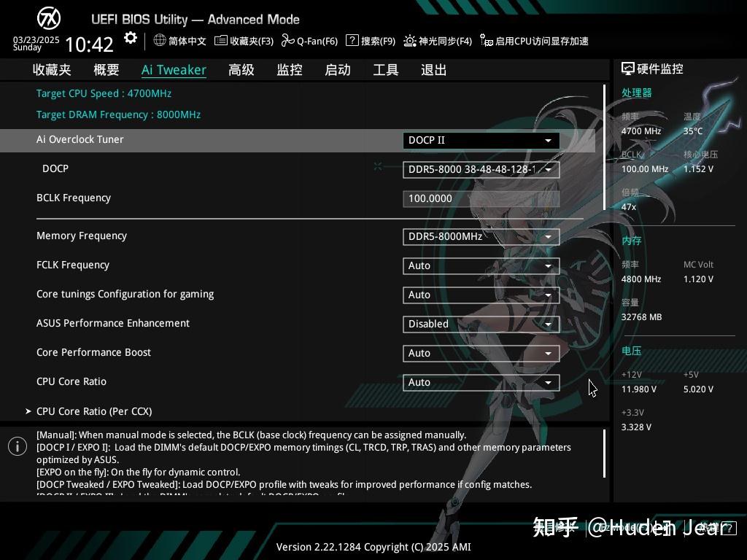Open the ASUS Performance Enhancement dropdown

480,324
